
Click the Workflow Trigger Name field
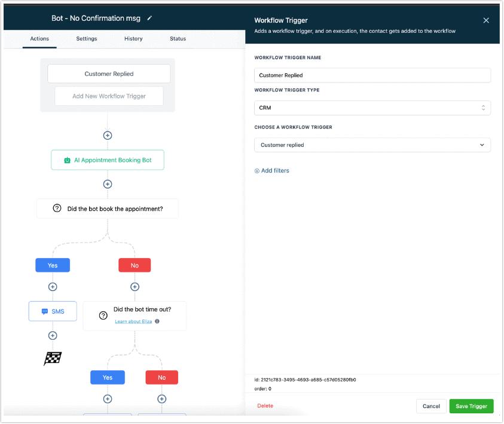tap(372, 75)
